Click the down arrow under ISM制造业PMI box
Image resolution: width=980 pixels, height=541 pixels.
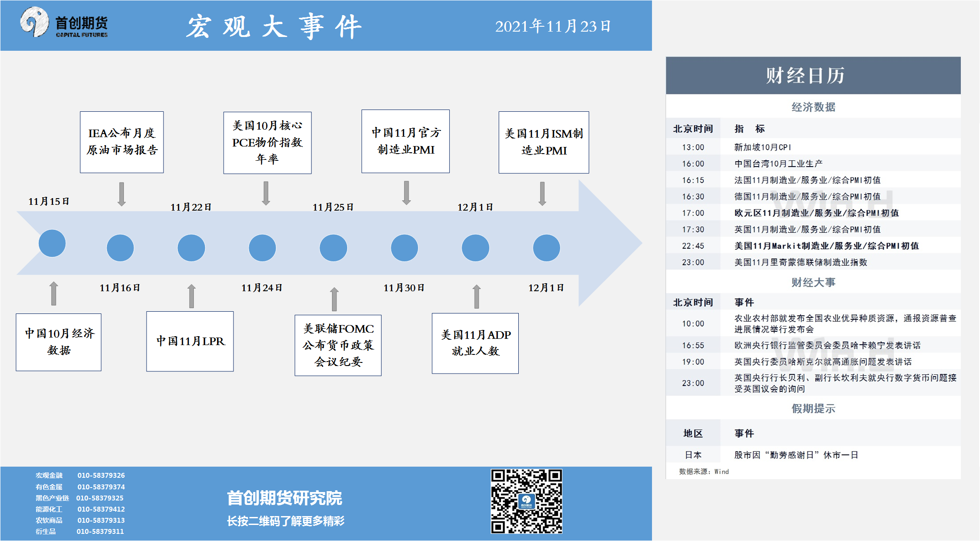tap(542, 194)
